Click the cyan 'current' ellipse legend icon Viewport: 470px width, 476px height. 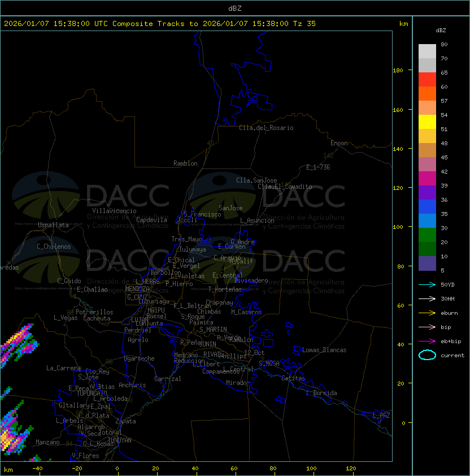[427, 355]
